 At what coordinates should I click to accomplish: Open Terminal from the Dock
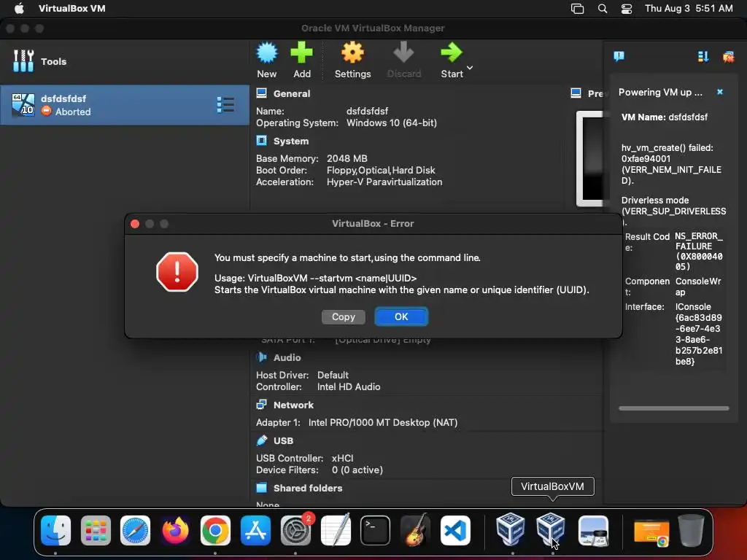(375, 530)
